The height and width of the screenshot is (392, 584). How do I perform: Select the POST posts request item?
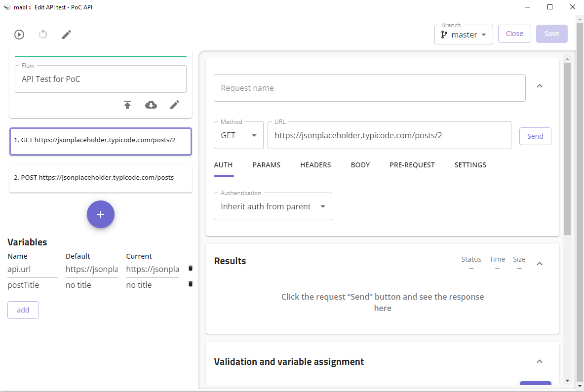(101, 178)
